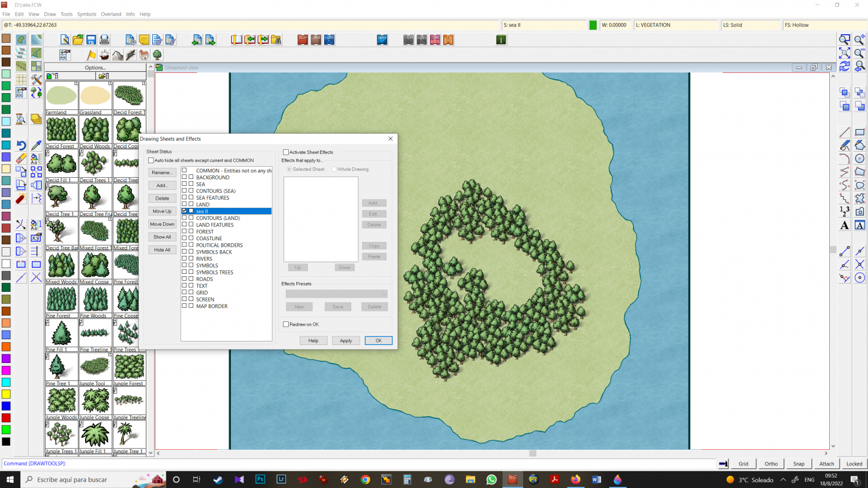Select the eyedropper Keep tool
Viewport: 868px width, 488px height.
[x=36, y=145]
